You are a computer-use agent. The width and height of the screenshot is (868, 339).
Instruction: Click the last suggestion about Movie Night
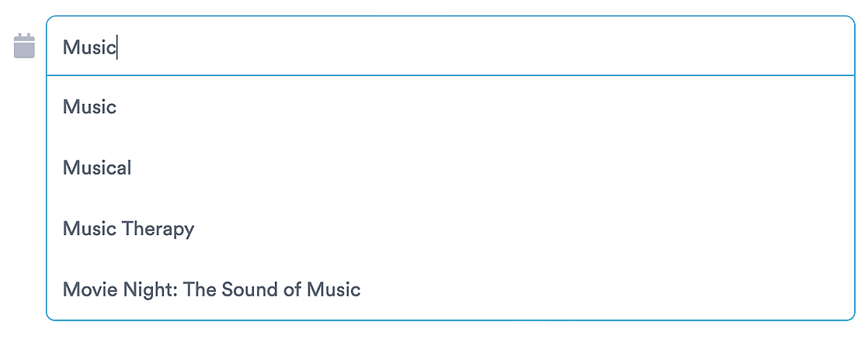(211, 290)
